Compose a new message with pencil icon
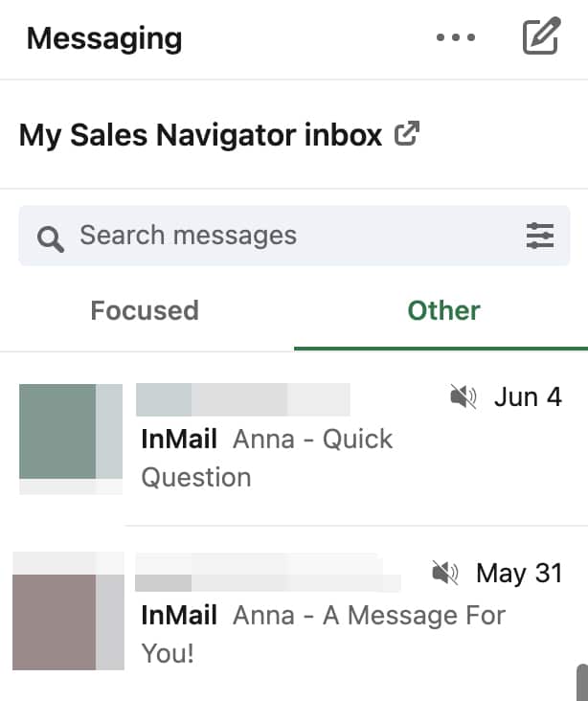 tap(541, 35)
